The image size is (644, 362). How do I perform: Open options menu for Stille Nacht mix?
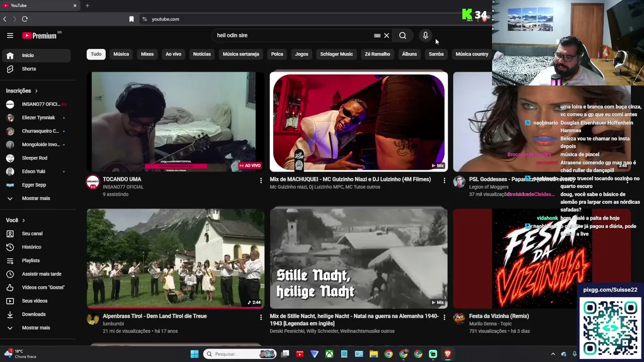(x=444, y=317)
